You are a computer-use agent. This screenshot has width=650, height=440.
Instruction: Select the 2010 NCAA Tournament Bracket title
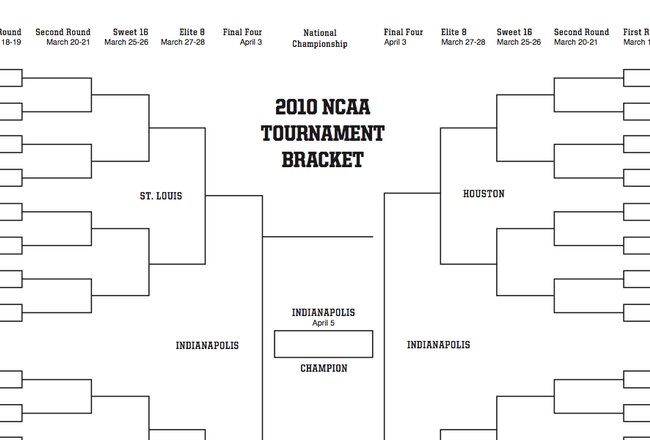click(x=323, y=133)
